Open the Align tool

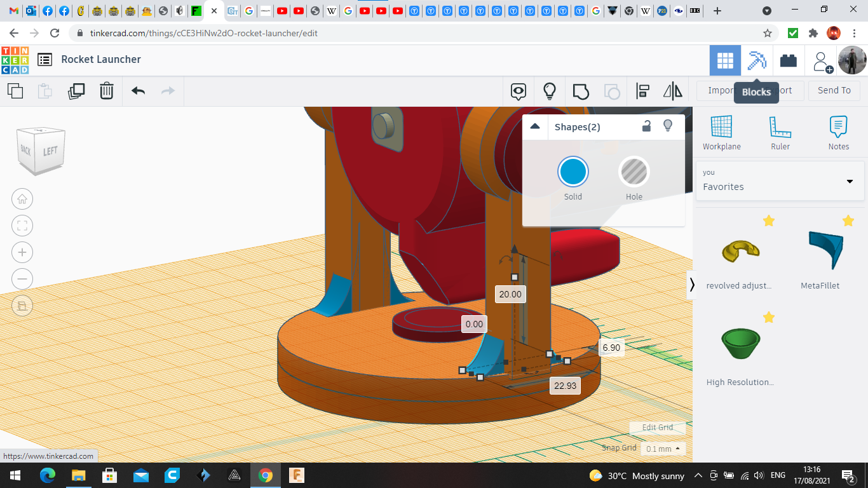coord(642,91)
